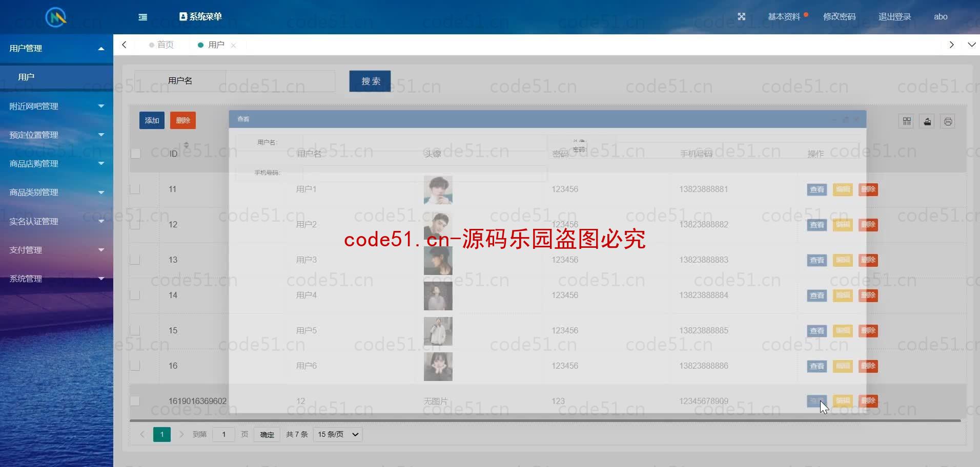Click the export table icon

(927, 121)
